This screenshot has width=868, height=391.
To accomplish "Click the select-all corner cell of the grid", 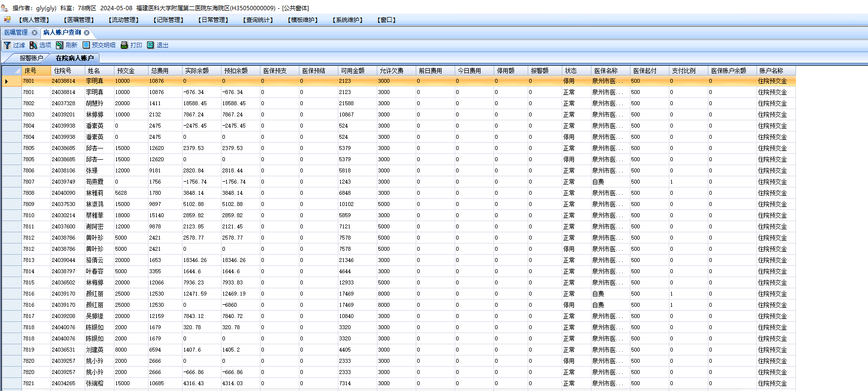I will tap(12, 71).
